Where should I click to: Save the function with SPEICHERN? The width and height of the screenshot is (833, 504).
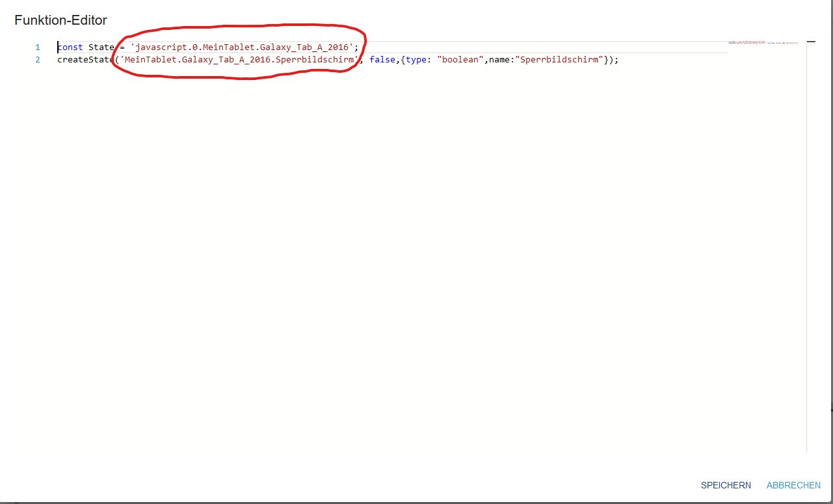[x=726, y=485]
